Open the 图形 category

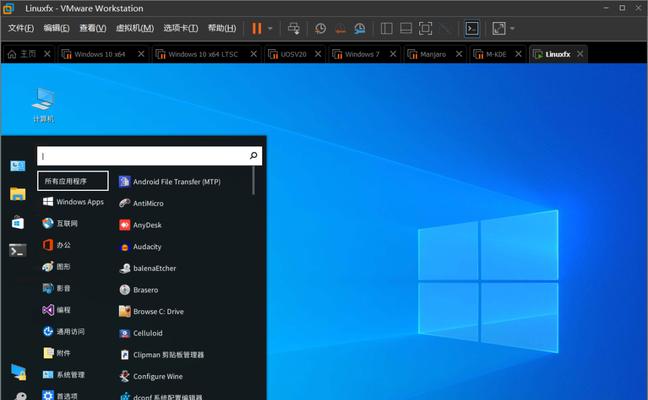(57, 267)
